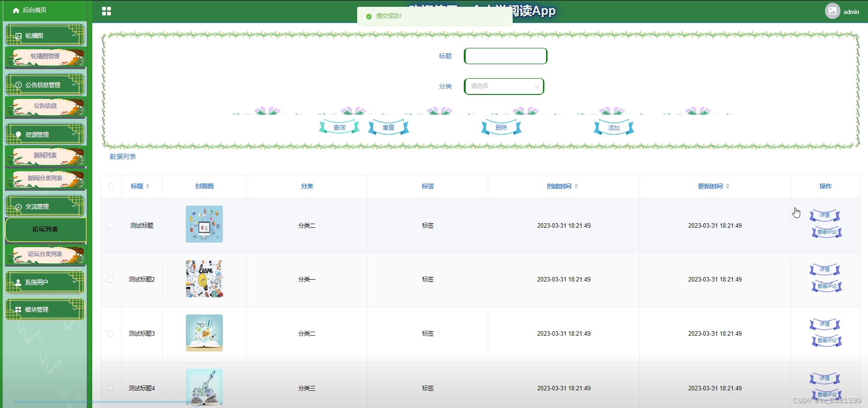Open cover thumbnail of 测试标题3

[204, 333]
